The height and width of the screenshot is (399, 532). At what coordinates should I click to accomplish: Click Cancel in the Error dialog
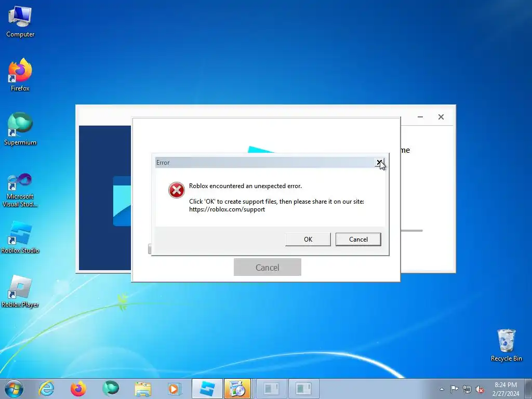(x=358, y=239)
